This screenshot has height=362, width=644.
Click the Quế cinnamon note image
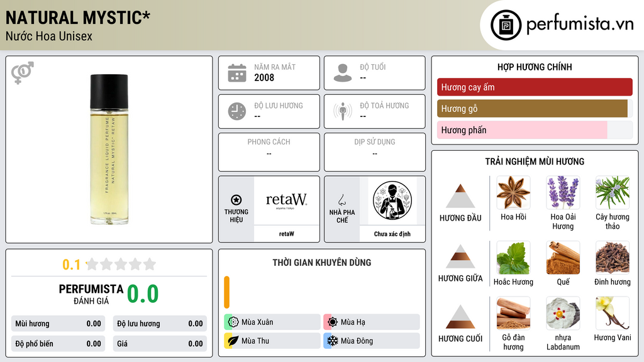(x=563, y=258)
